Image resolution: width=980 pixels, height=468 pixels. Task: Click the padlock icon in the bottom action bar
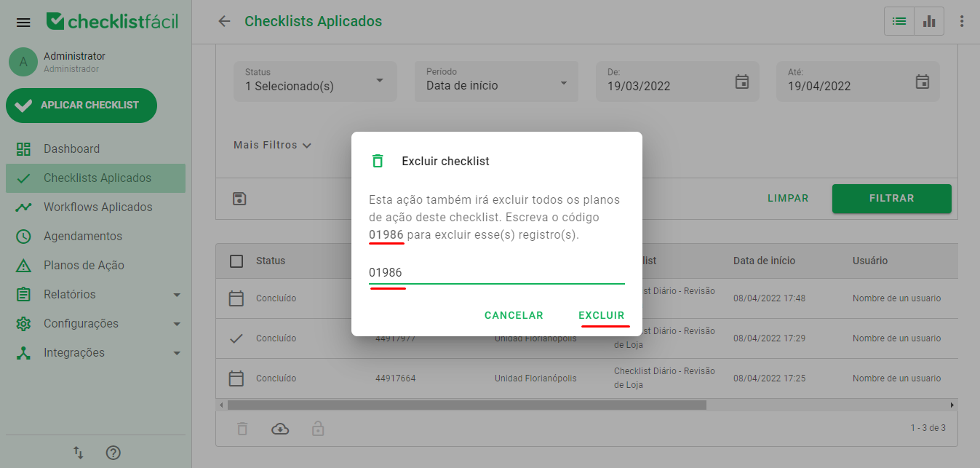tap(318, 429)
